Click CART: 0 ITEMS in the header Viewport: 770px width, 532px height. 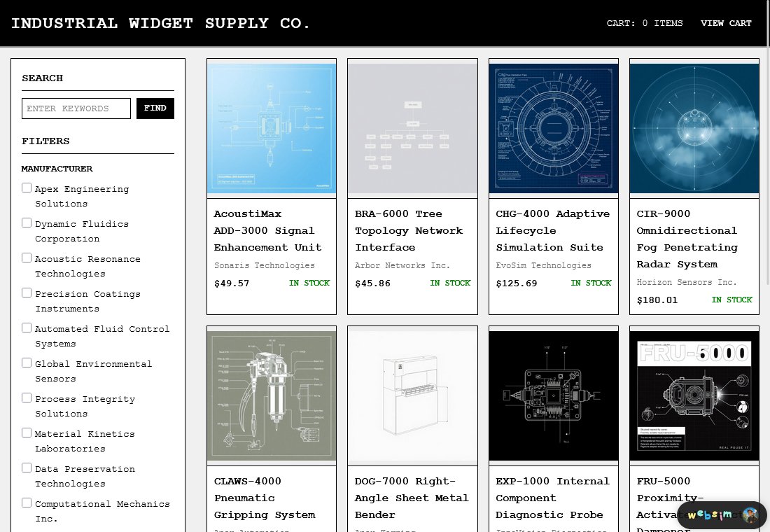[x=644, y=23]
